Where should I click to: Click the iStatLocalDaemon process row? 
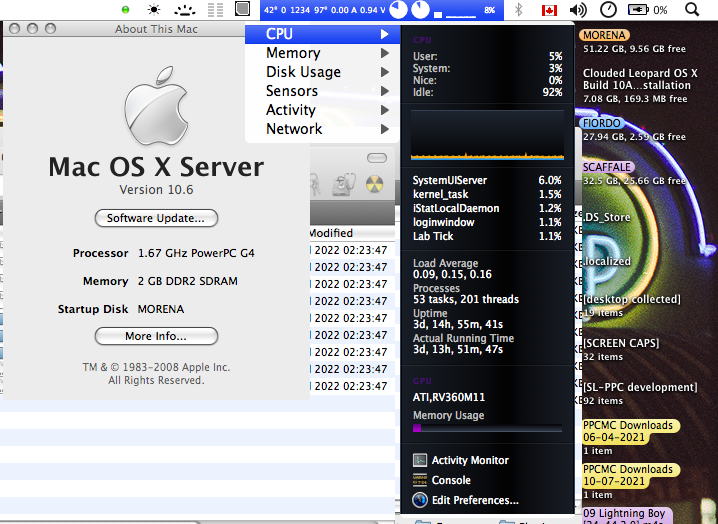[487, 208]
